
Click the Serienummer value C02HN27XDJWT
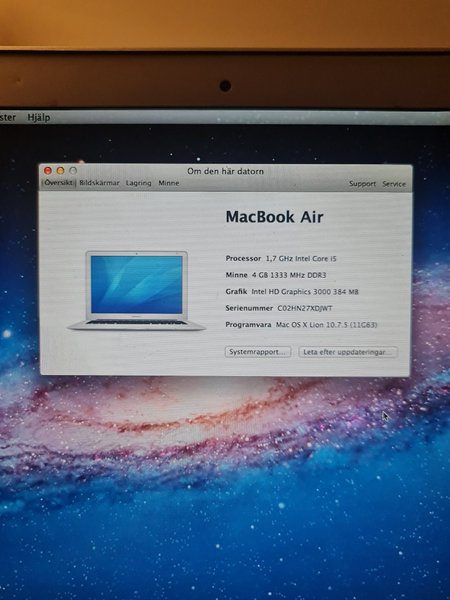305,308
